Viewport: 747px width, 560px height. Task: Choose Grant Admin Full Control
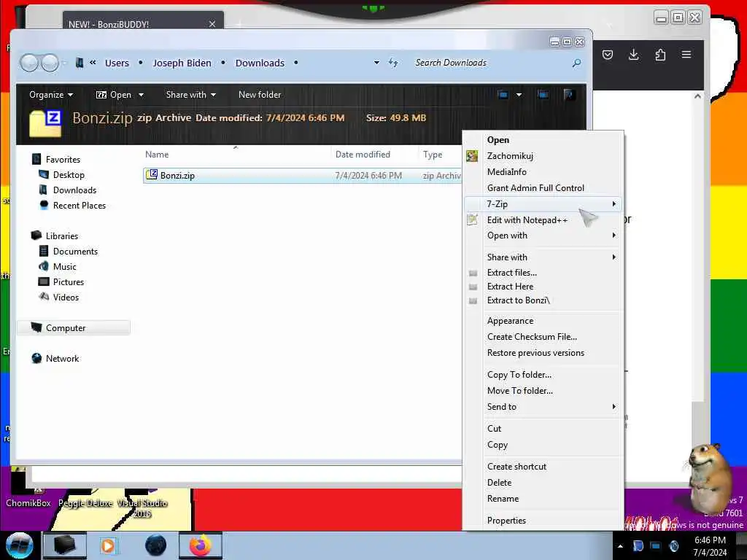click(543, 188)
